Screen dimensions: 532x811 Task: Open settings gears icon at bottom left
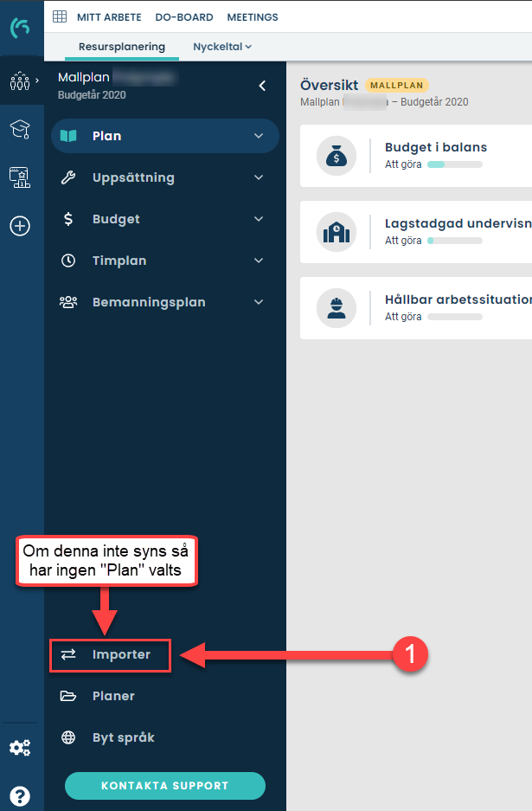[x=20, y=747]
